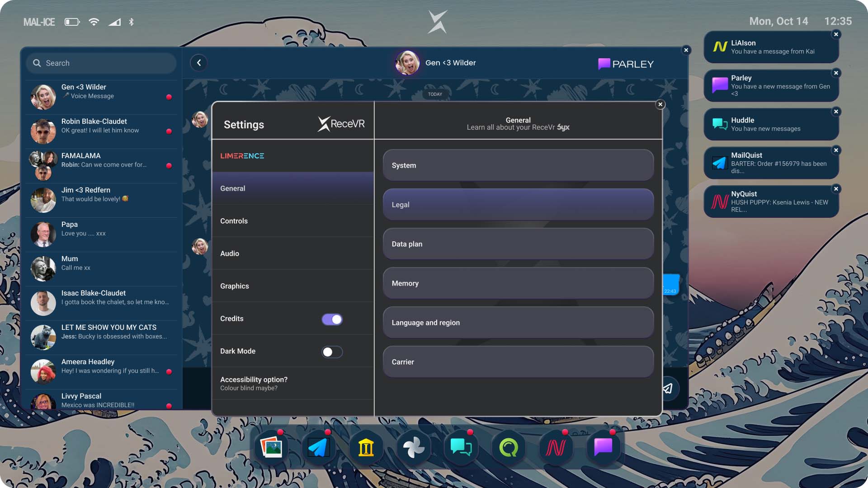Open the yellow bank column app in dock

click(366, 448)
